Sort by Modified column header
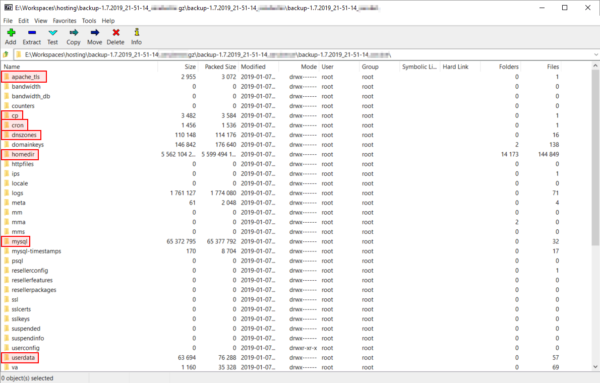The height and width of the screenshot is (383, 600). [x=253, y=67]
